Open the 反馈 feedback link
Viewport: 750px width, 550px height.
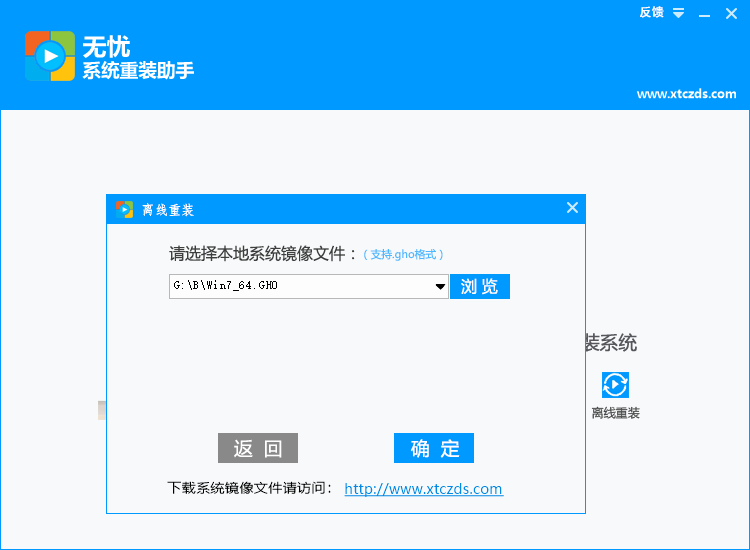tap(651, 13)
